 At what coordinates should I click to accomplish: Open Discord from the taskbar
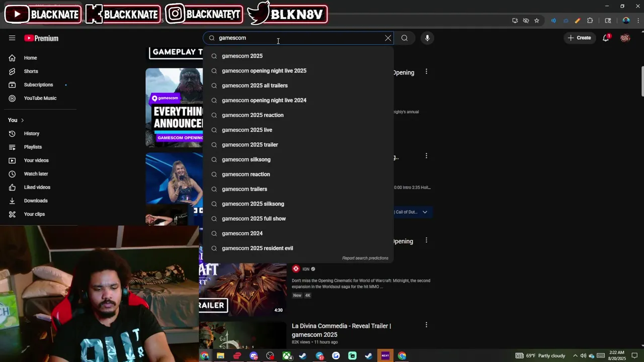[254, 356]
